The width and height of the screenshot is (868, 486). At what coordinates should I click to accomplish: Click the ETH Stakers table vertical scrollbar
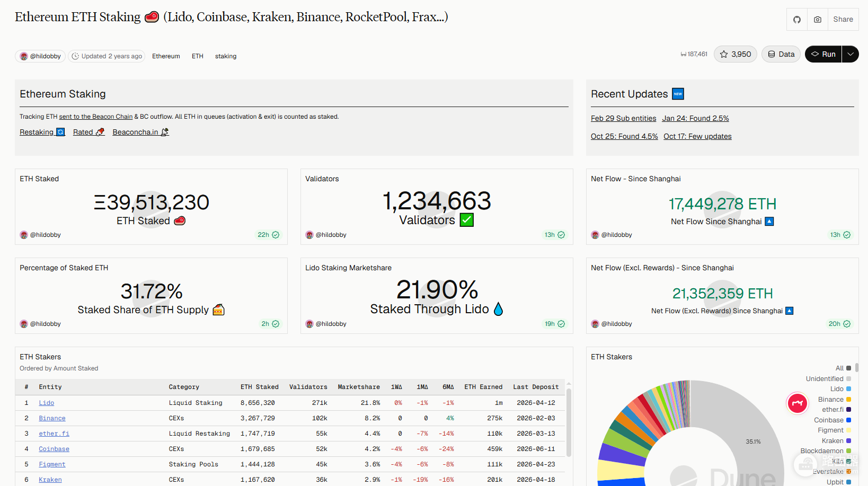569,422
